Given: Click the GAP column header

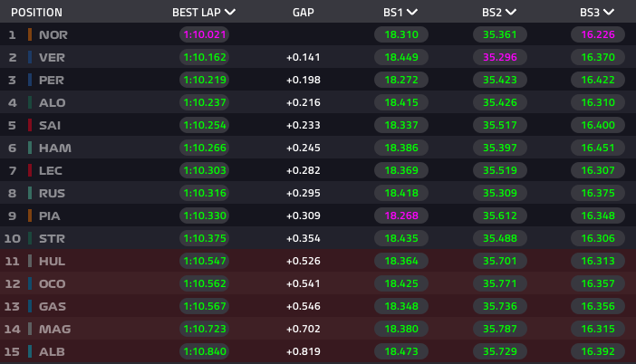Looking at the screenshot, I should (304, 13).
